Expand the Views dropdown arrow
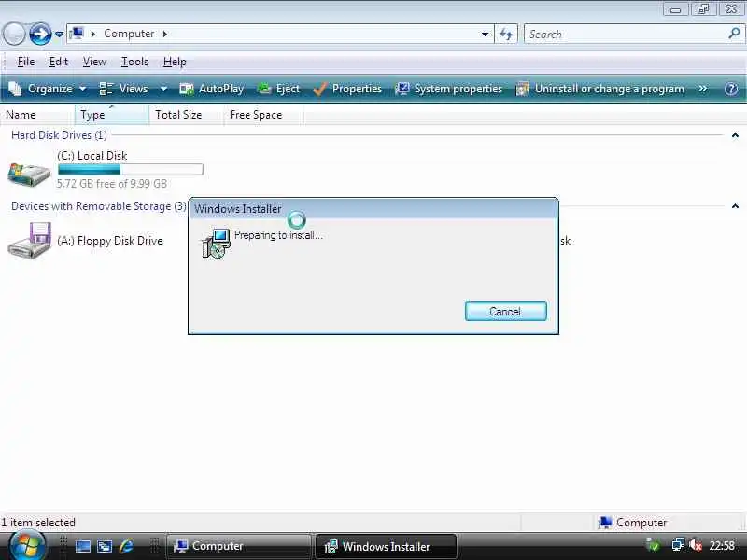747x560 pixels. pos(163,89)
